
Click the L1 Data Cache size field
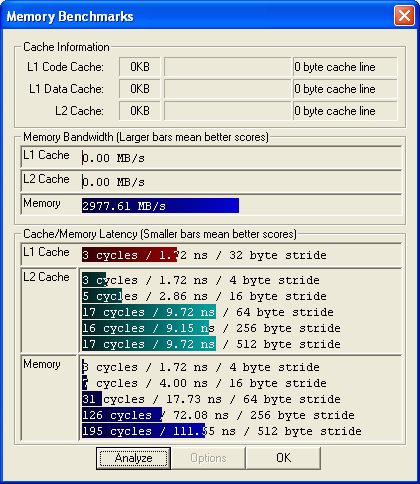pyautogui.click(x=140, y=89)
